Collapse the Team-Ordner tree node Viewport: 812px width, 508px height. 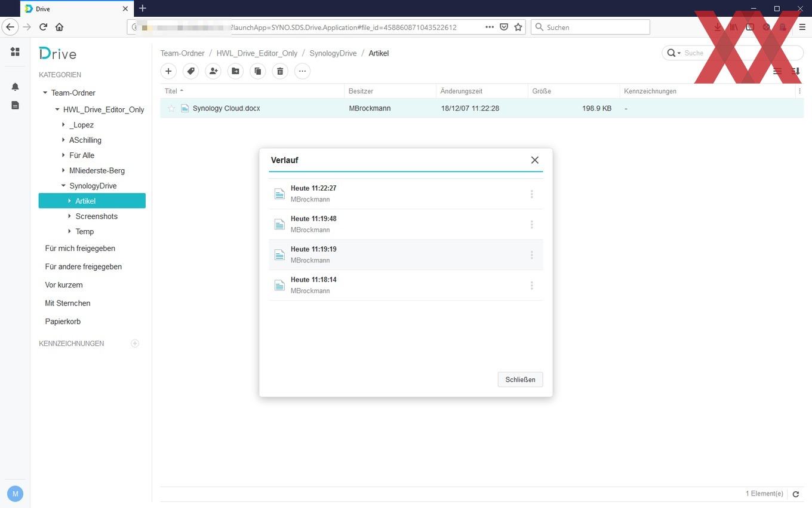45,93
